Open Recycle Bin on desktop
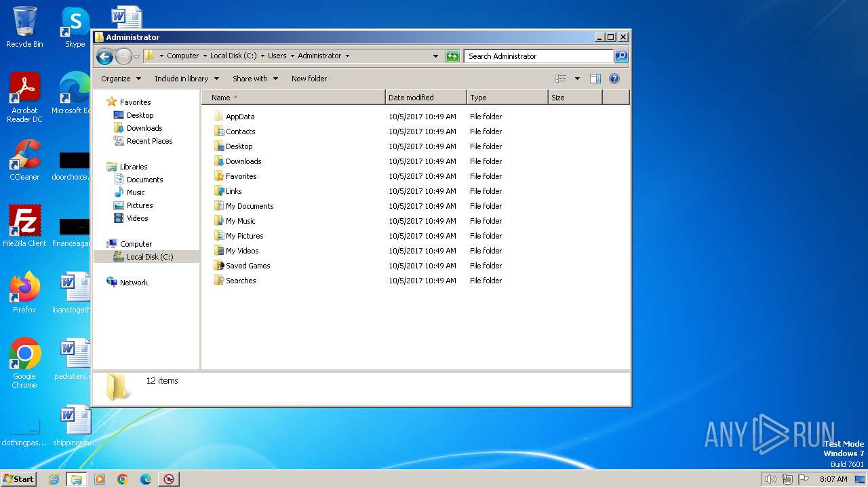The image size is (868, 488). (24, 27)
